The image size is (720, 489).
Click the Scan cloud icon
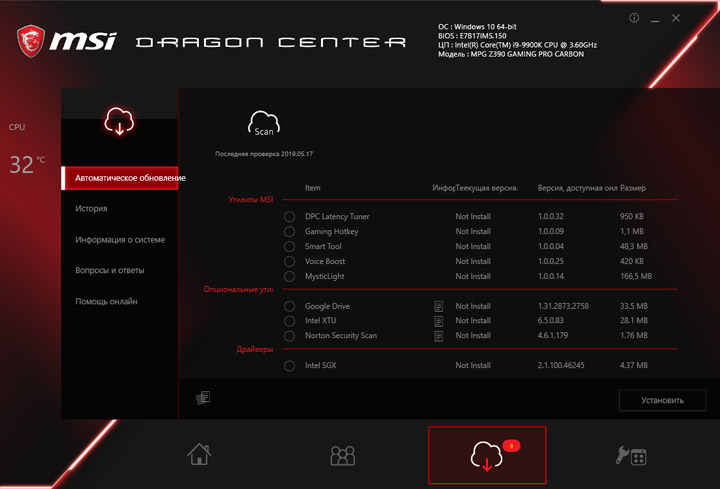pyautogui.click(x=264, y=124)
